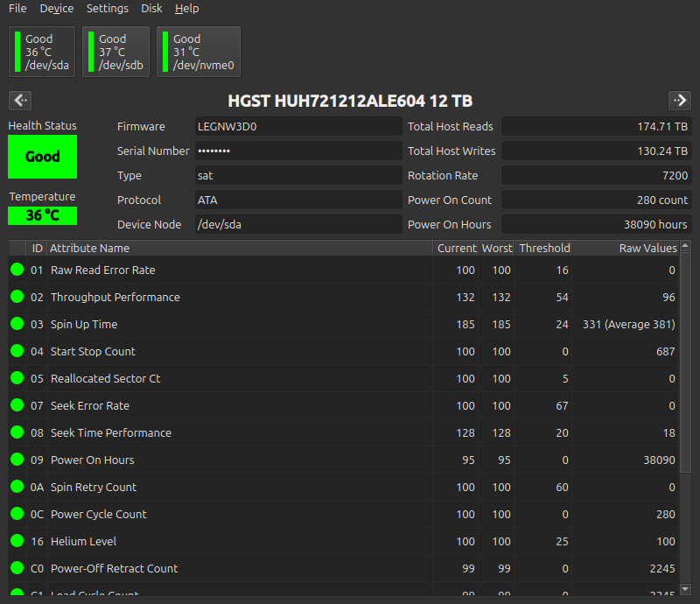Click raw value 687 for Start Stop Count

(x=666, y=352)
